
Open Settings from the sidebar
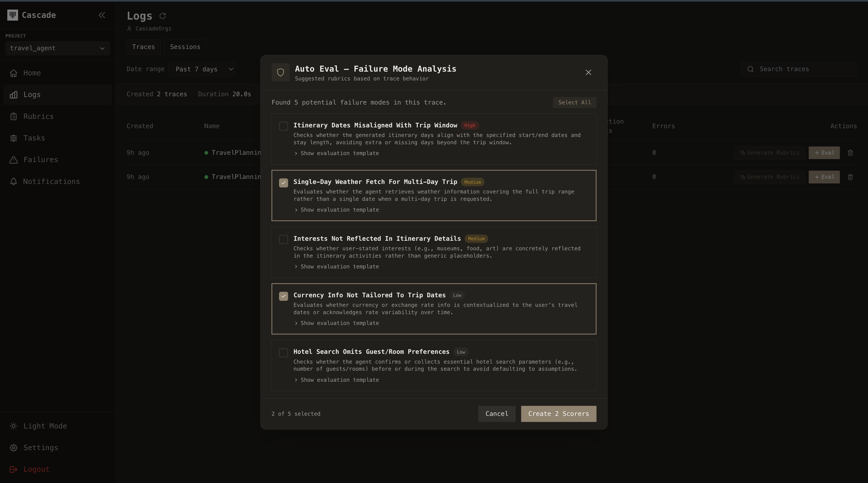click(40, 448)
